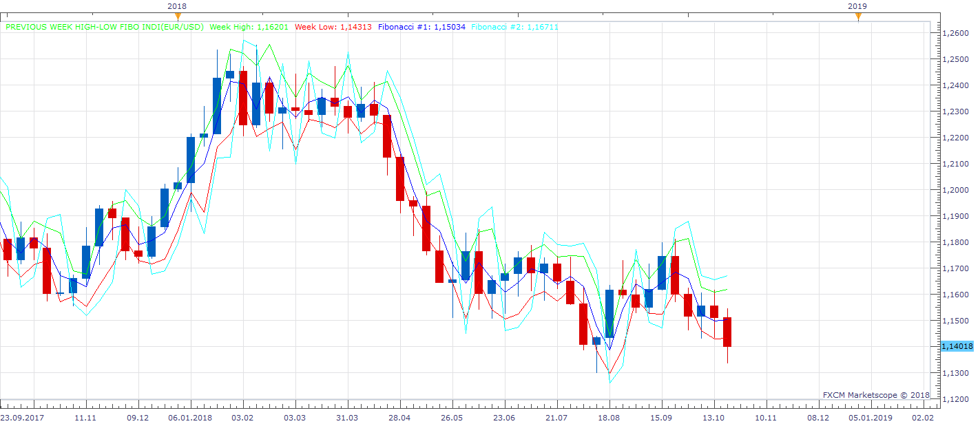Click the Fibonacci #1: 1,15034 legend label
This screenshot has height=426, width=980.
(x=421, y=28)
